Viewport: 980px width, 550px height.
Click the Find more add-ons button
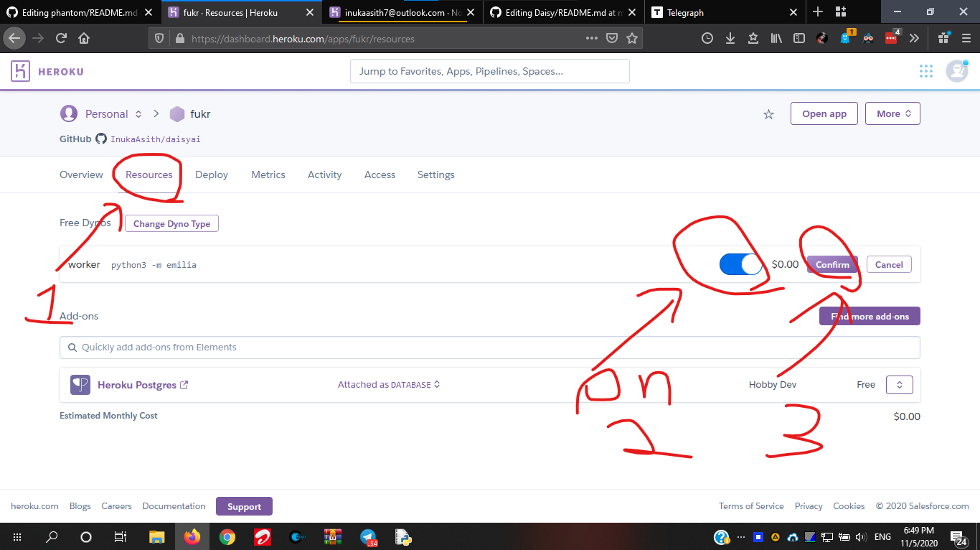870,316
